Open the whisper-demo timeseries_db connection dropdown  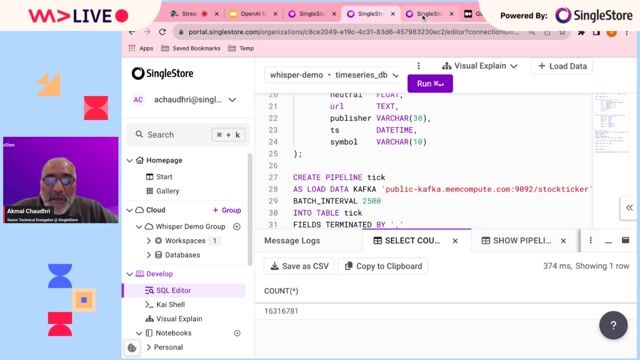click(333, 75)
